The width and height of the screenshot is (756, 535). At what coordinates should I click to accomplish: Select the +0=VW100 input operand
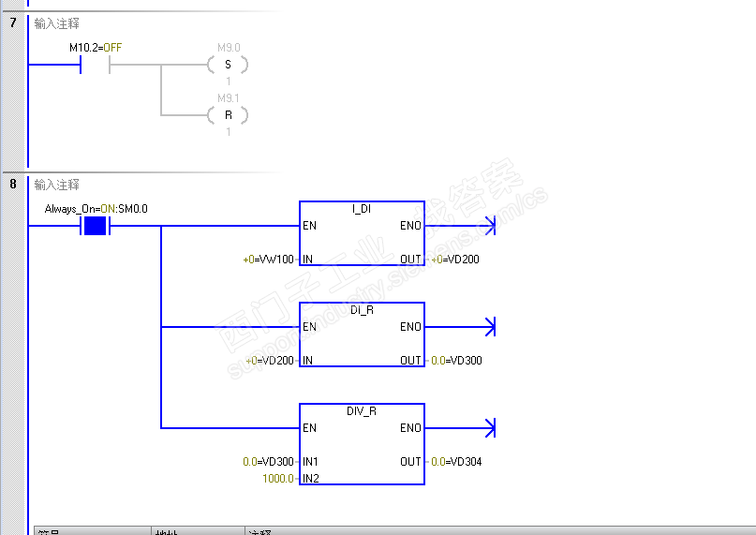point(269,260)
